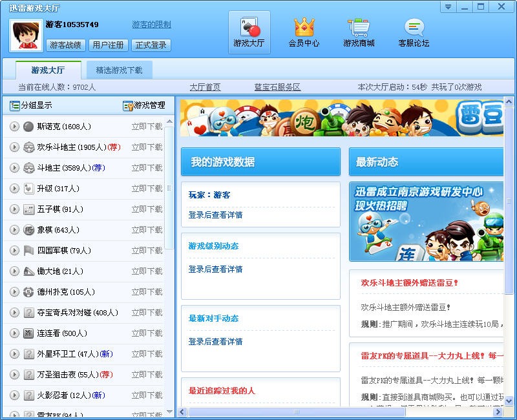Click the 用户注册 button

click(x=108, y=45)
